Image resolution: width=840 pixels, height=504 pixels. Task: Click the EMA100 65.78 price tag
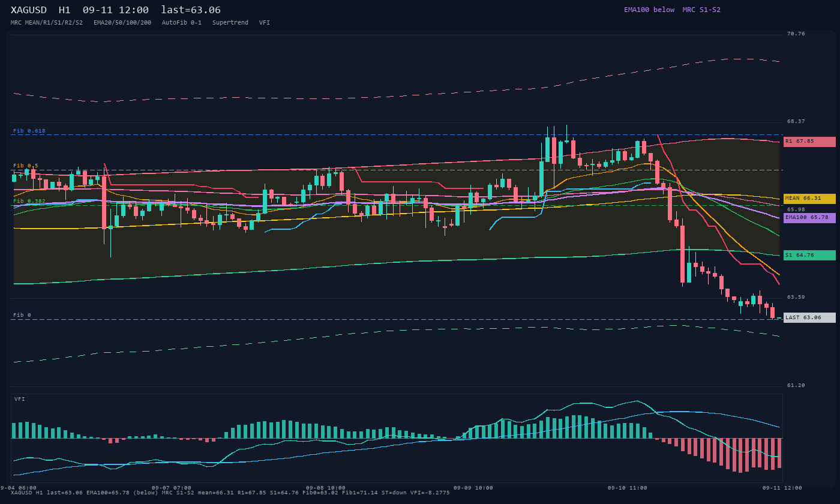tap(809, 218)
